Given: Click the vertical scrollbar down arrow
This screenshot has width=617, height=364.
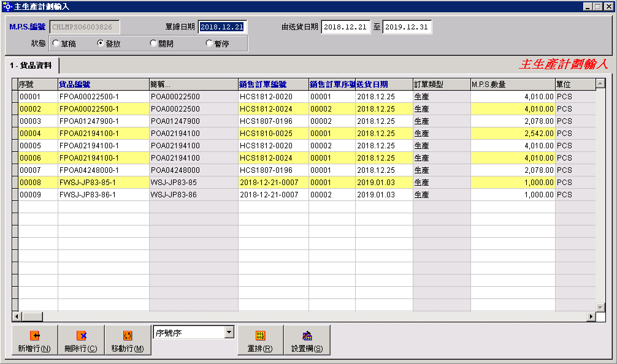Looking at the screenshot, I should (600, 308).
